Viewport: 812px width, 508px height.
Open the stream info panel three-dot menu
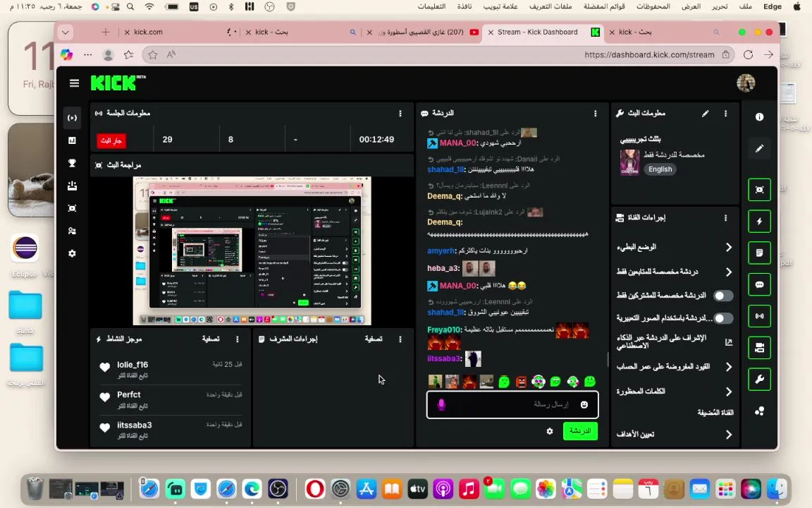725,113
